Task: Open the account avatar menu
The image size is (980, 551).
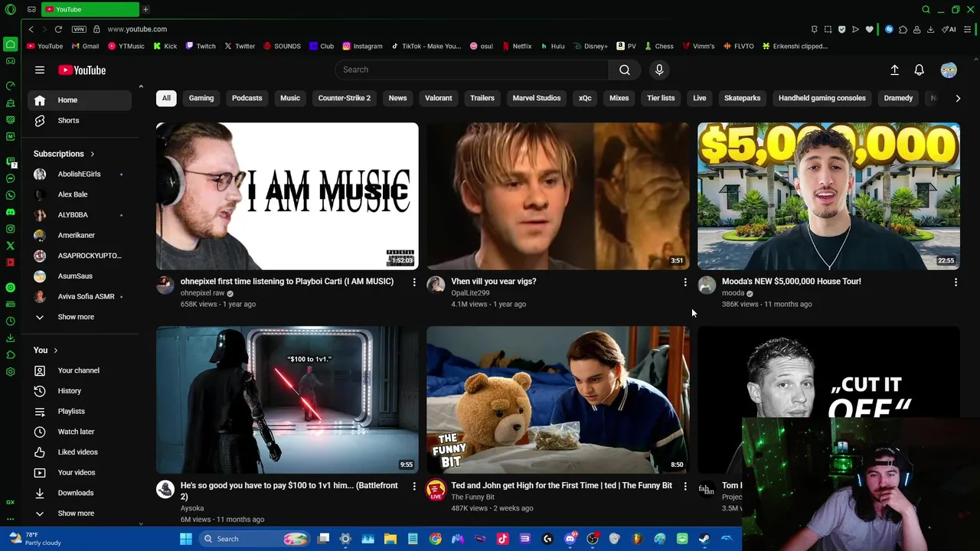Action: point(949,70)
